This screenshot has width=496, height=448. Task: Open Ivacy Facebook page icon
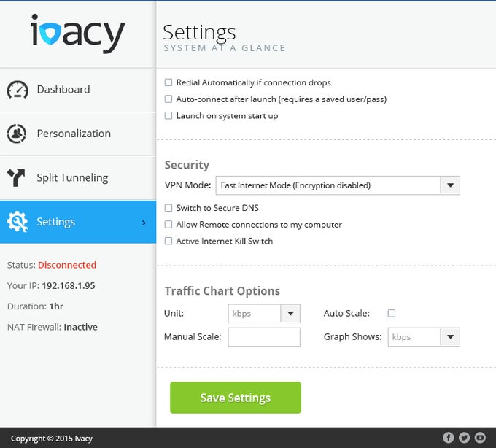(448, 438)
